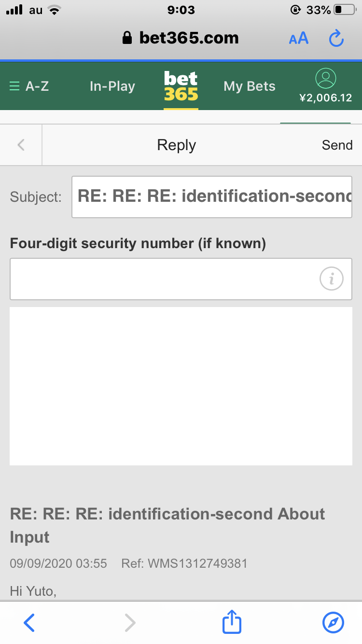Tap the Safari forward arrow
362x644 pixels.
(x=130, y=622)
